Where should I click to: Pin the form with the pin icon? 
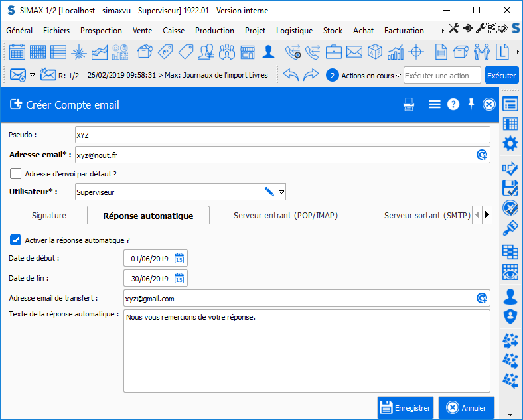coord(471,104)
